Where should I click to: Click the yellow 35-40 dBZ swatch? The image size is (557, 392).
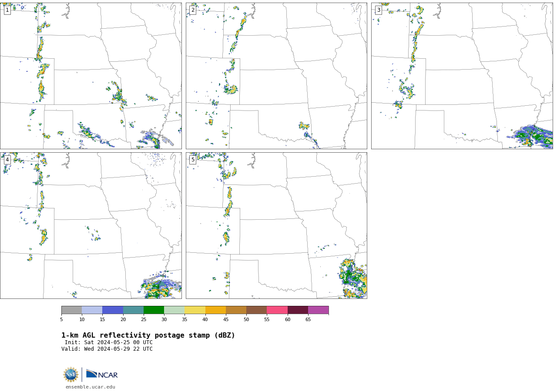click(195, 310)
